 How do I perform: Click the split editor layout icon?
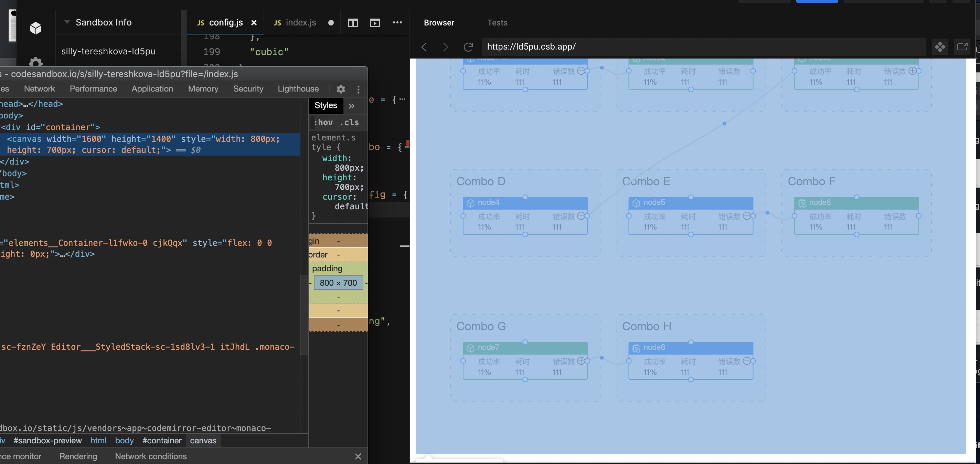353,23
